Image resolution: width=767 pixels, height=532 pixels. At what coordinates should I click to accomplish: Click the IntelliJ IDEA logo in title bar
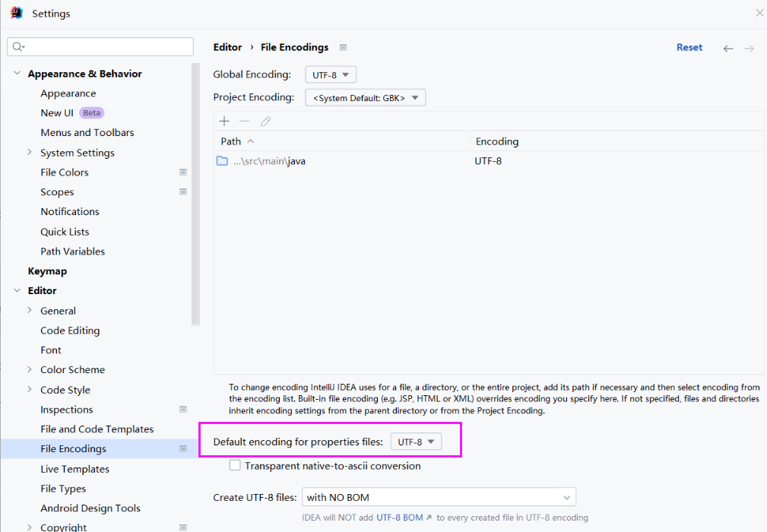tap(17, 13)
